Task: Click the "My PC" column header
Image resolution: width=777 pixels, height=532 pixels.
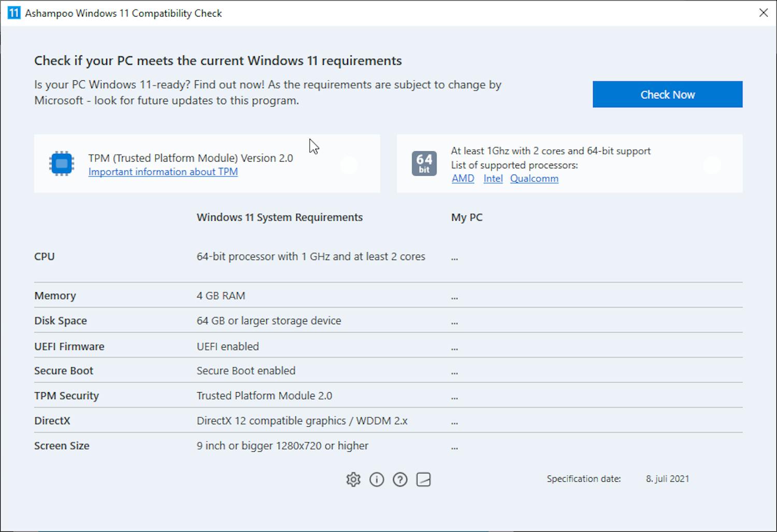Action: coord(467,217)
